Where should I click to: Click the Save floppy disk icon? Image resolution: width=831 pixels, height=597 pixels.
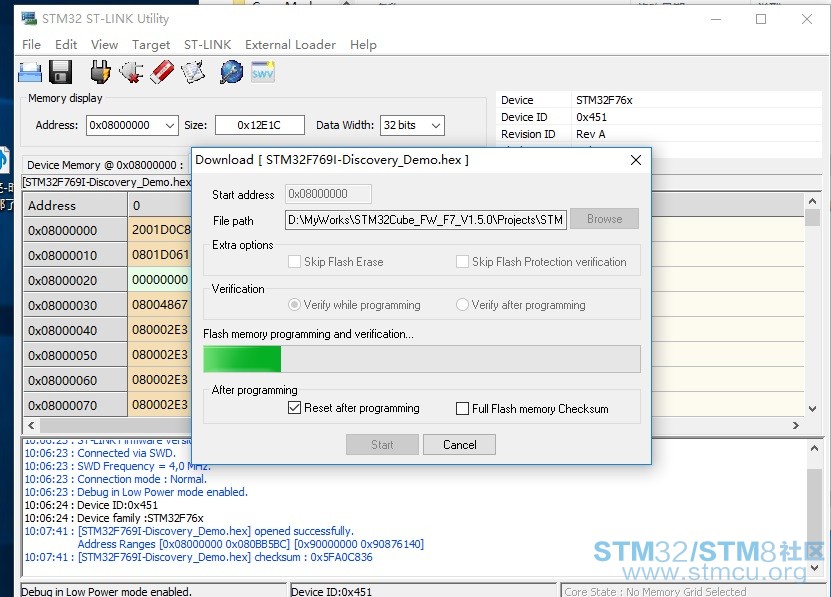[x=60, y=72]
